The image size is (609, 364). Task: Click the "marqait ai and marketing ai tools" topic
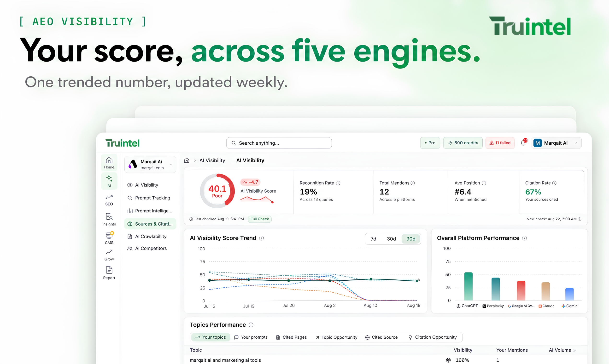[225, 360]
